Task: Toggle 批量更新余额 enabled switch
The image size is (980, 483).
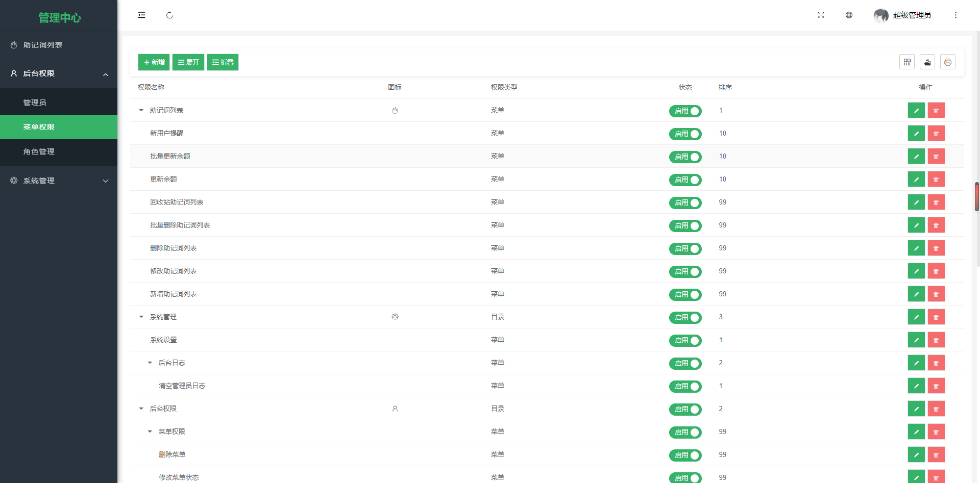Action: point(685,157)
